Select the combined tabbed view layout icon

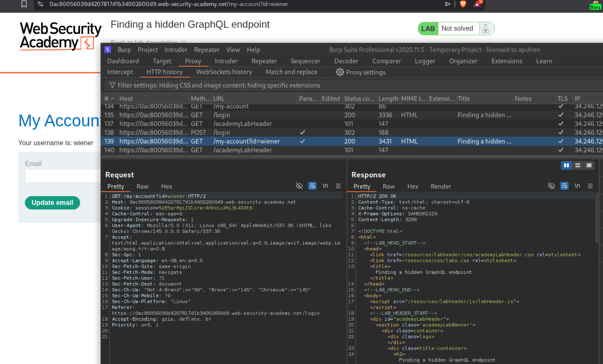click(589, 165)
